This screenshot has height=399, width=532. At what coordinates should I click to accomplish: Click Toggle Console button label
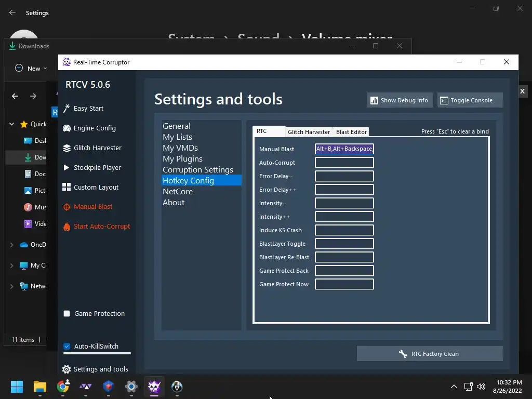pos(471,100)
